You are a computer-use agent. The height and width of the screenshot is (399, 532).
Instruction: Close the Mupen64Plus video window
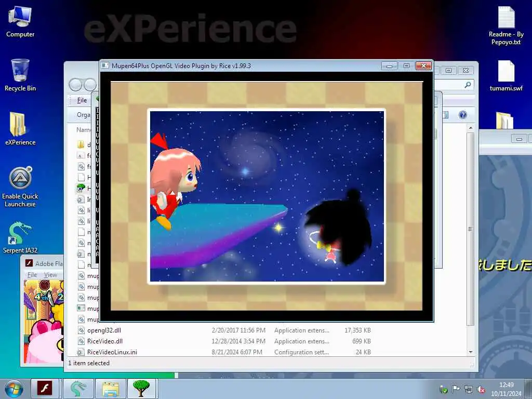(x=423, y=66)
